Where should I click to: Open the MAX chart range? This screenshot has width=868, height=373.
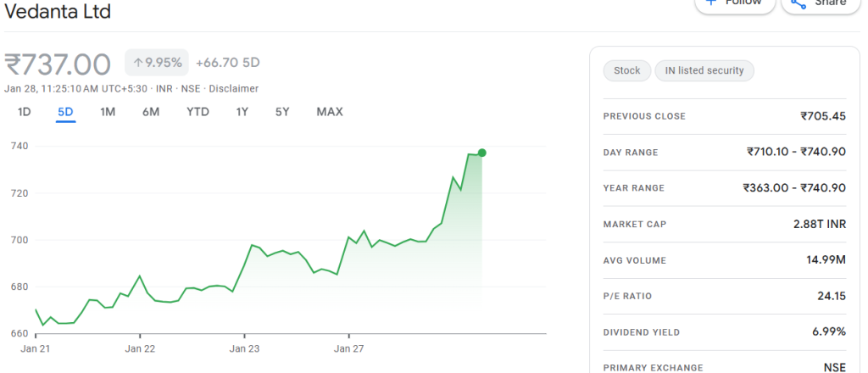click(330, 113)
